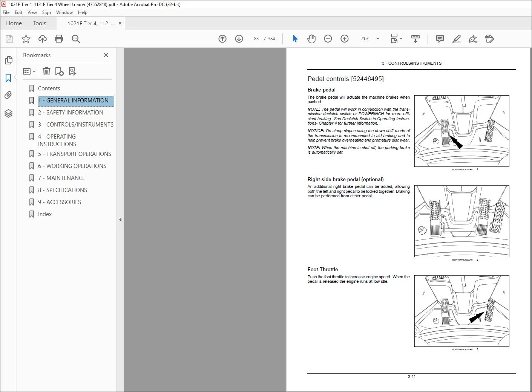Open the Find text search tool

point(76,39)
